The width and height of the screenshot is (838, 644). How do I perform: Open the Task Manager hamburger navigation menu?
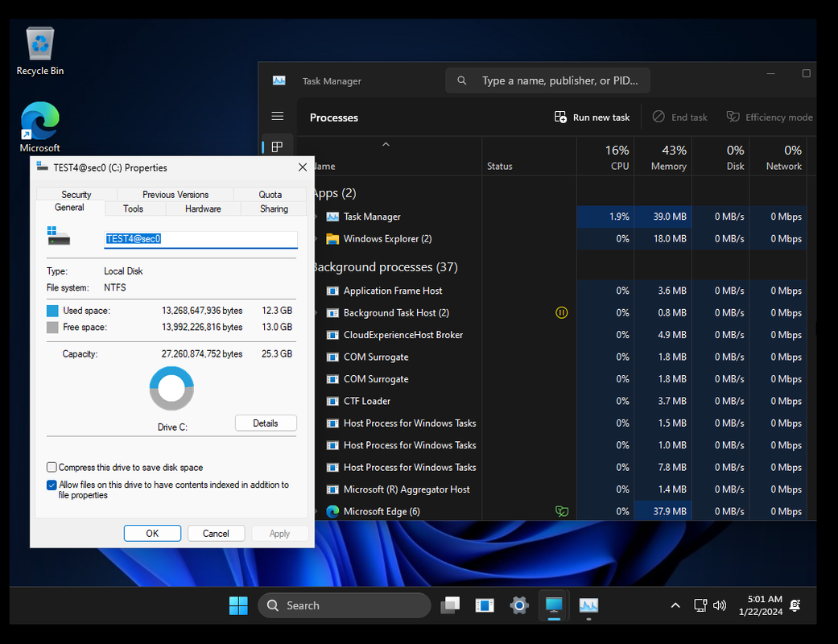277,117
